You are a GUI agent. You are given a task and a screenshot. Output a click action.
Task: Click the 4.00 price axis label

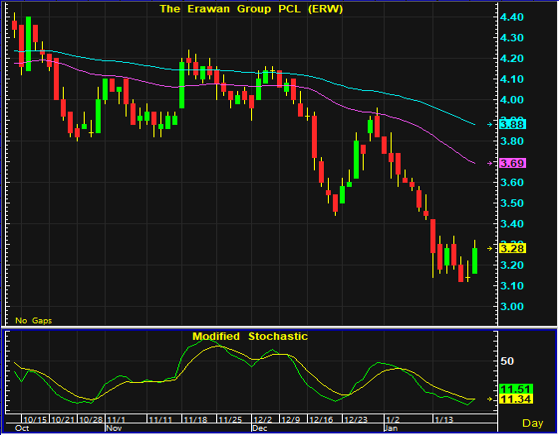512,100
